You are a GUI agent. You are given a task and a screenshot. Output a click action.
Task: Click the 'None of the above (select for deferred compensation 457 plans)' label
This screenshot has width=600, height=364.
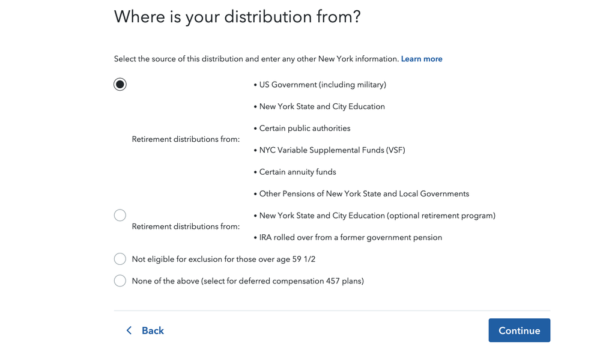247,281
